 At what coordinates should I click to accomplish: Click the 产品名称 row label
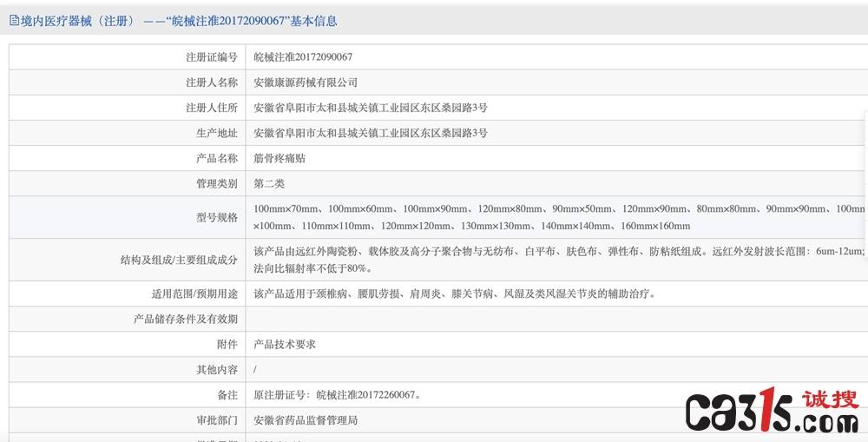(216, 159)
